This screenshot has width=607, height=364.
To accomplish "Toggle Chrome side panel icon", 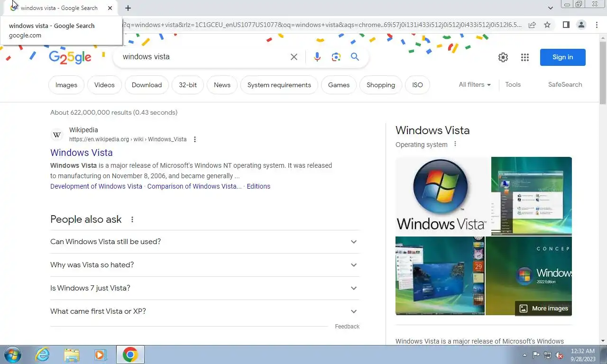I will (566, 25).
